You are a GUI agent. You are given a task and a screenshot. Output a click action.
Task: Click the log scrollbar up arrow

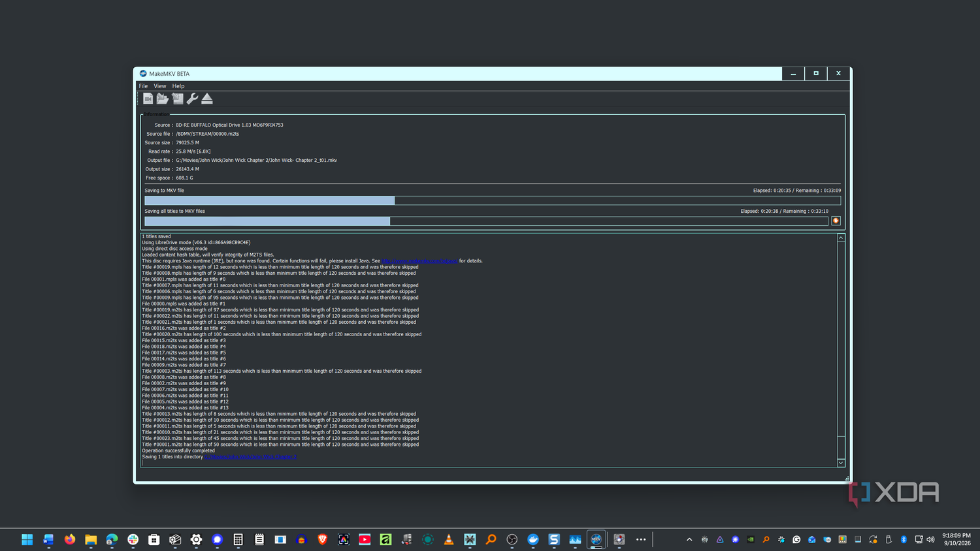[841, 238]
